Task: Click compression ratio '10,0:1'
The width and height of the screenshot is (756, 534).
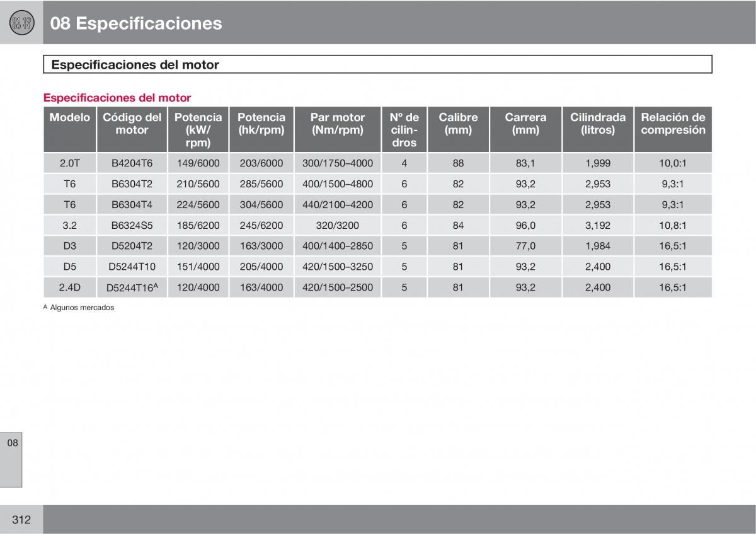Action: pyautogui.click(x=673, y=163)
